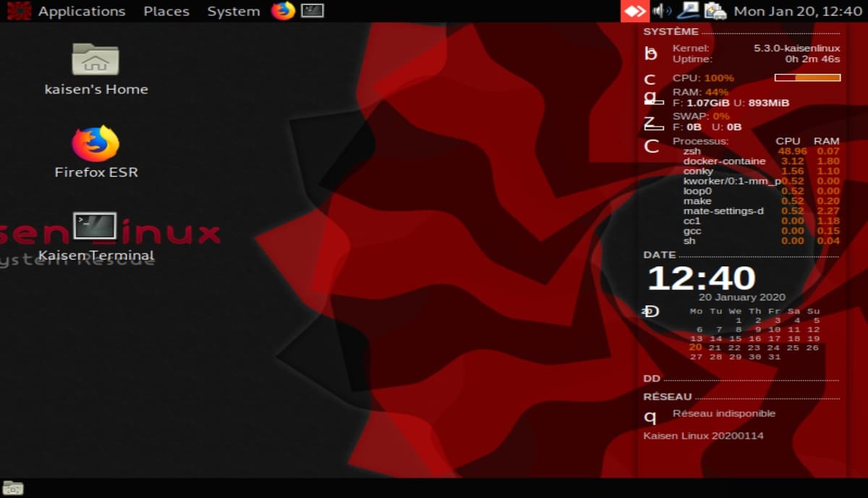The image size is (868, 498).
Task: Select today's date 20 in the Conky calendar
Action: tap(696, 347)
